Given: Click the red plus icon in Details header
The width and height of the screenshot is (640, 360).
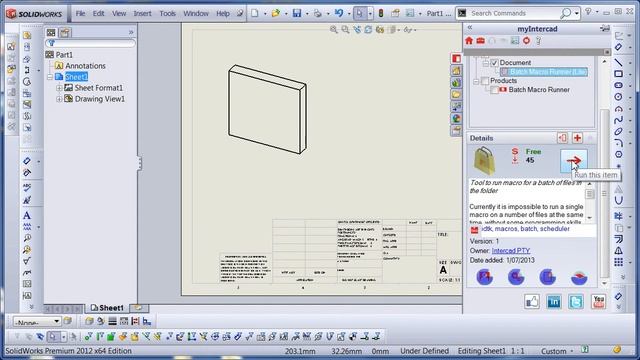Looking at the screenshot, I should [x=577, y=138].
